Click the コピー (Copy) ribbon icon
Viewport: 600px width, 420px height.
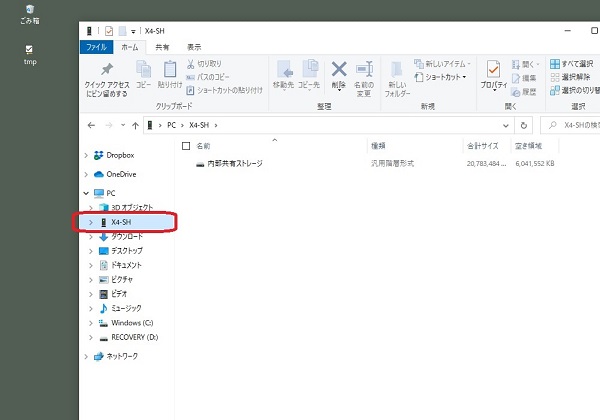[x=143, y=74]
